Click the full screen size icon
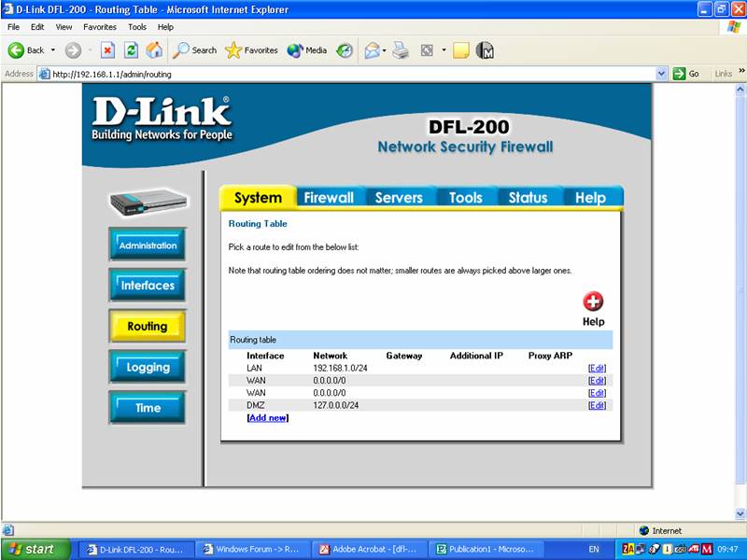The image size is (747, 560). (427, 50)
